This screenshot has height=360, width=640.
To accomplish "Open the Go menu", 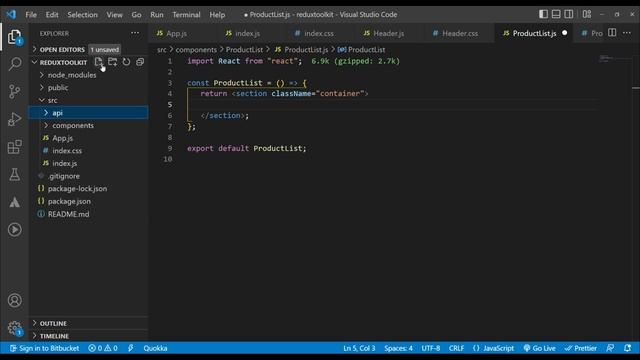I will pos(136,15).
